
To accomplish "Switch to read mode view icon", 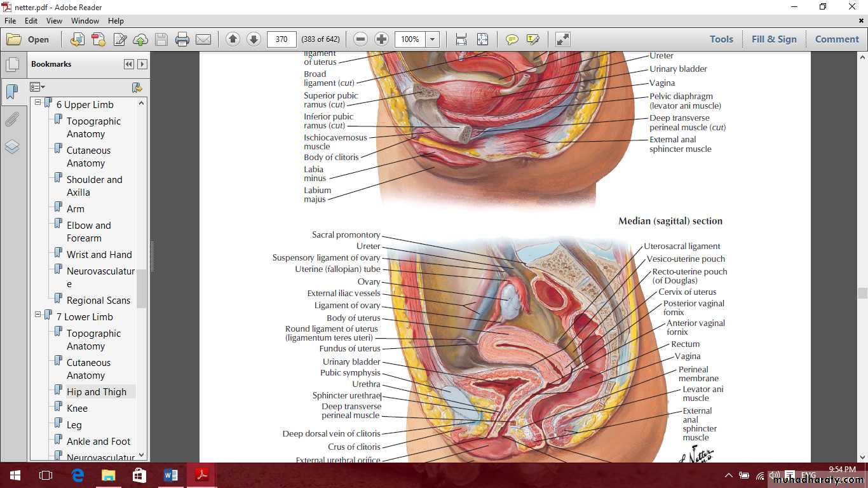I will click(562, 39).
